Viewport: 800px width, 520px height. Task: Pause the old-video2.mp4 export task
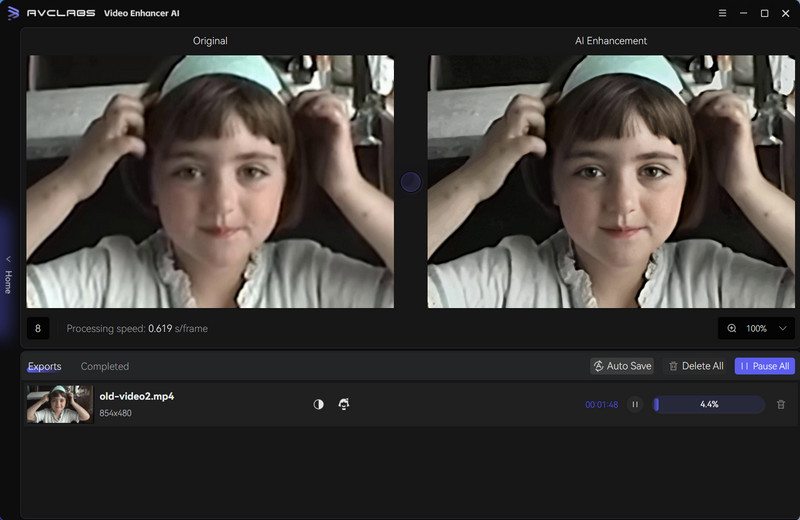(635, 404)
